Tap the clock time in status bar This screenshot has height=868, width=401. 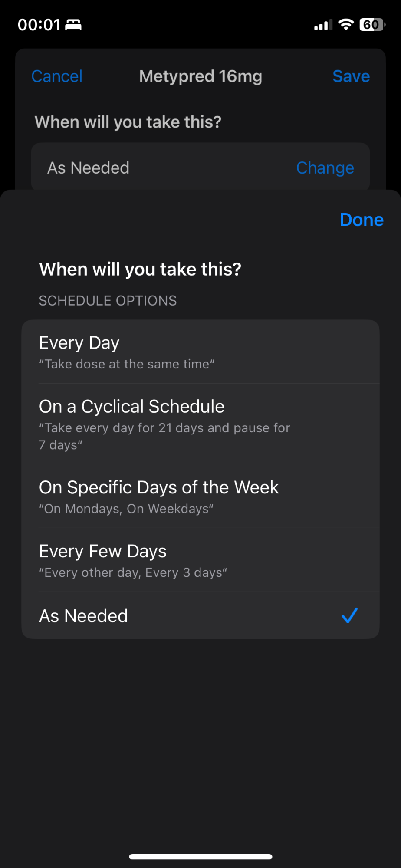coord(39,25)
